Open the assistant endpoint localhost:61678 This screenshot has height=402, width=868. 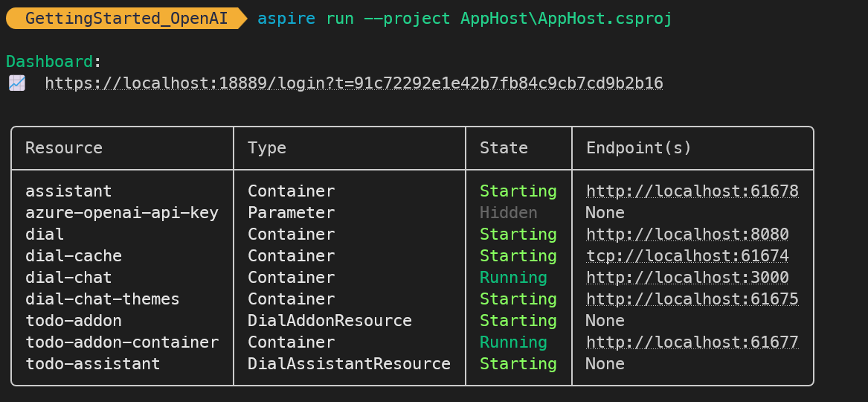[692, 191]
